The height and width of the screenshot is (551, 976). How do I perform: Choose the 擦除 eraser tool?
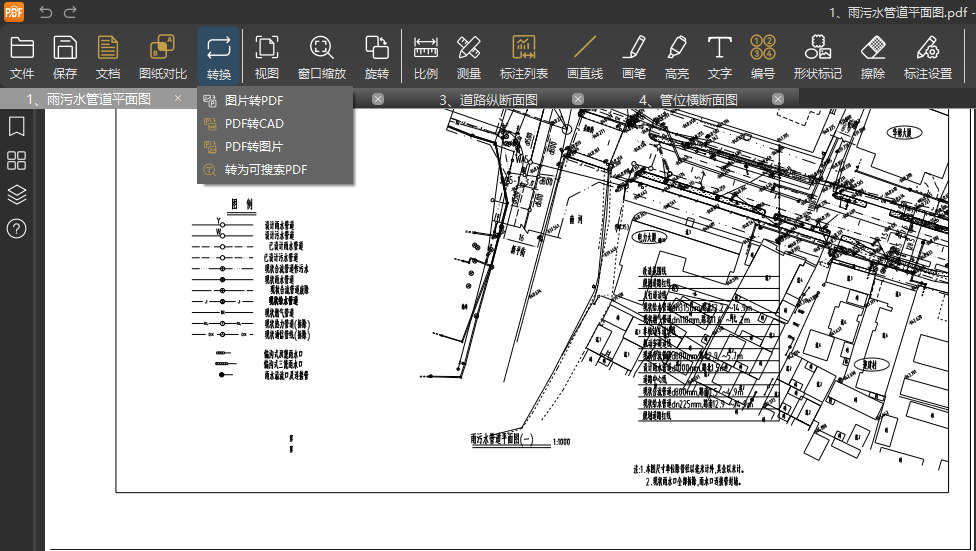[x=873, y=56]
